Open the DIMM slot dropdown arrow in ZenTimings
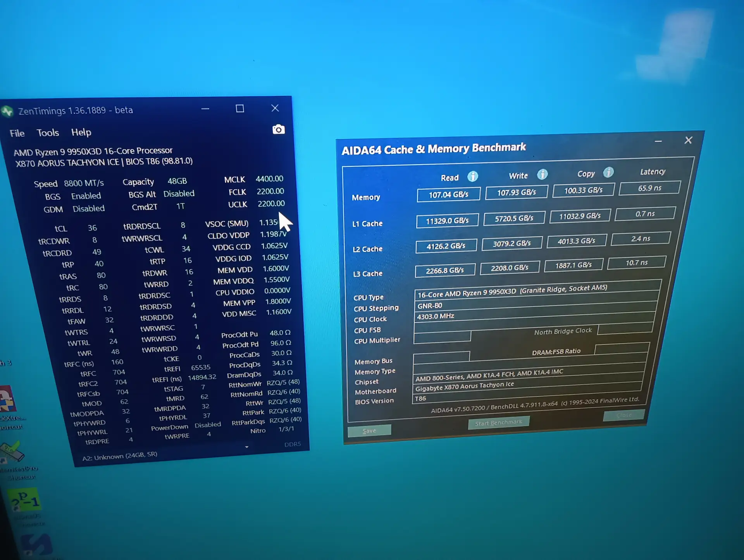The image size is (744, 560). point(247,447)
